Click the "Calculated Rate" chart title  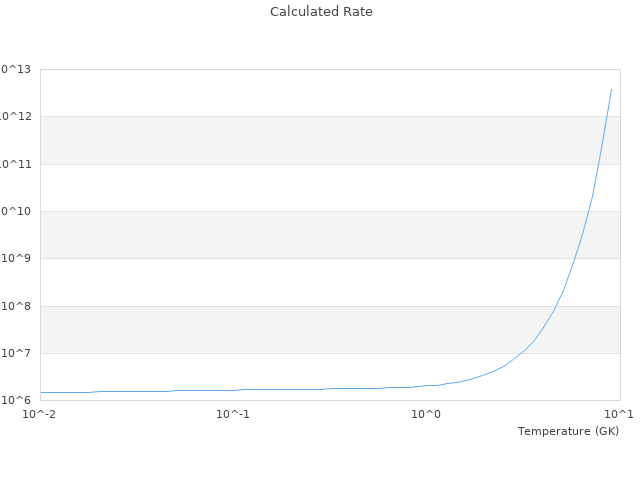[320, 12]
